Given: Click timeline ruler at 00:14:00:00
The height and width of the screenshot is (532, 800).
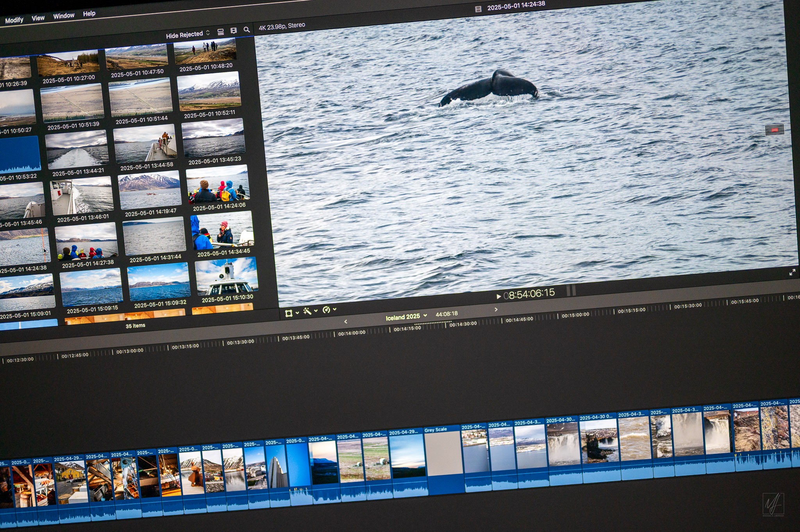Looking at the screenshot, I should tap(351, 333).
